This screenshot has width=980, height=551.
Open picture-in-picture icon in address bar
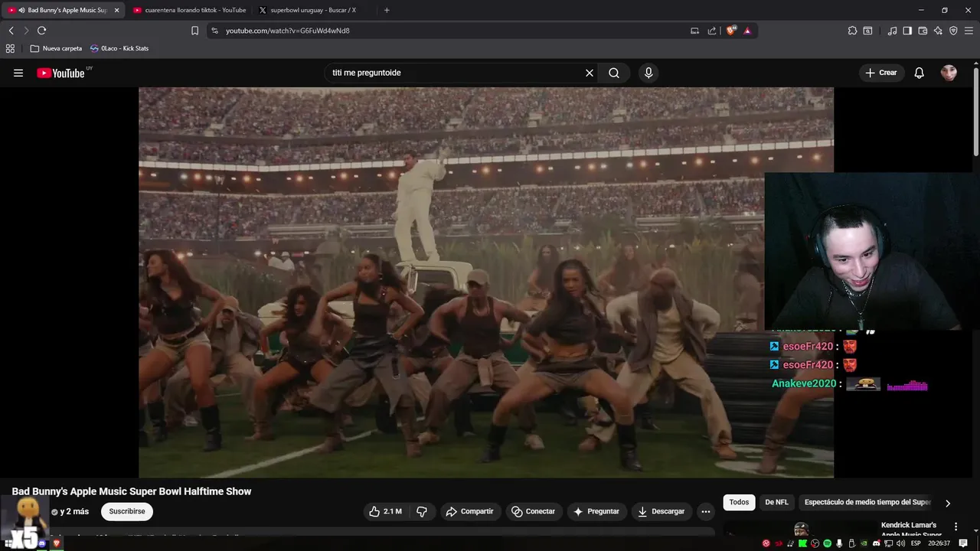point(695,31)
